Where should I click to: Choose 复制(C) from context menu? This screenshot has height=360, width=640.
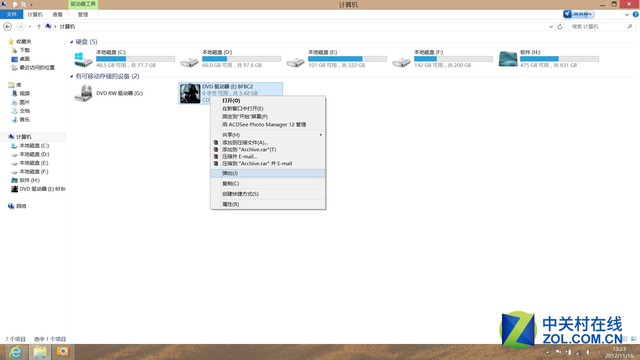(x=268, y=184)
